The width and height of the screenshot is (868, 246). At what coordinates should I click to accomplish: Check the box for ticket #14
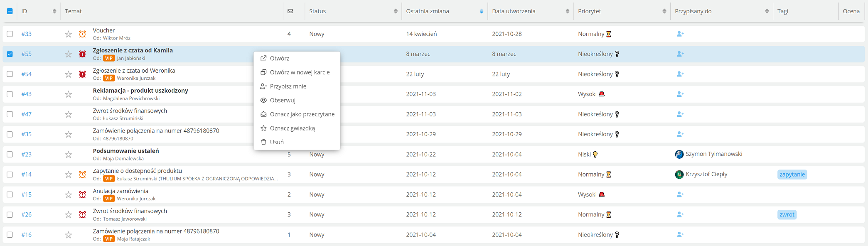click(x=10, y=175)
